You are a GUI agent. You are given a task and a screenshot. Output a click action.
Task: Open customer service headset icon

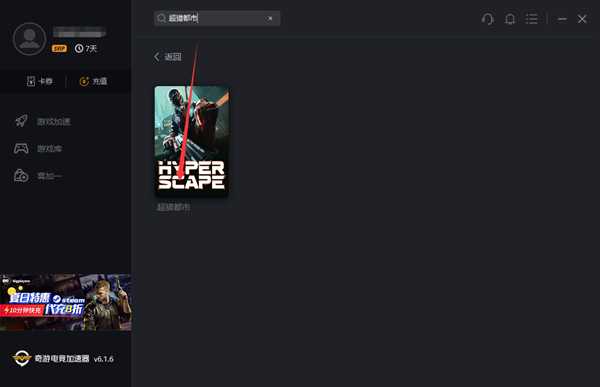(488, 19)
